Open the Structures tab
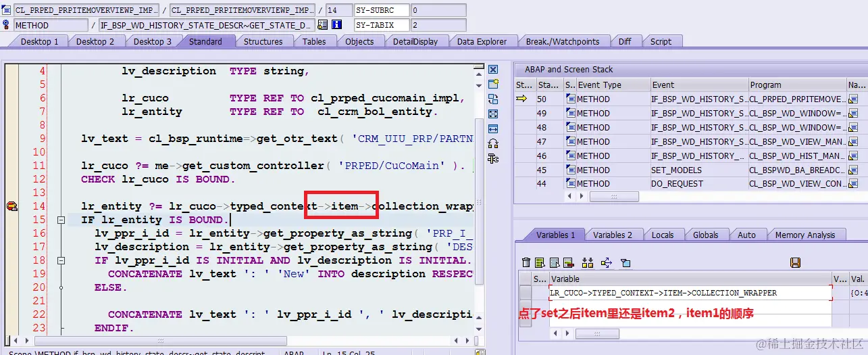Viewport: 868px width, 355px height. point(263,41)
